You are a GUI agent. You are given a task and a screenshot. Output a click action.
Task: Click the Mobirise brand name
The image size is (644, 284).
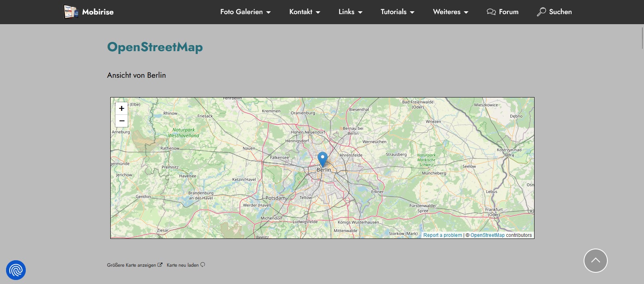pyautogui.click(x=98, y=12)
